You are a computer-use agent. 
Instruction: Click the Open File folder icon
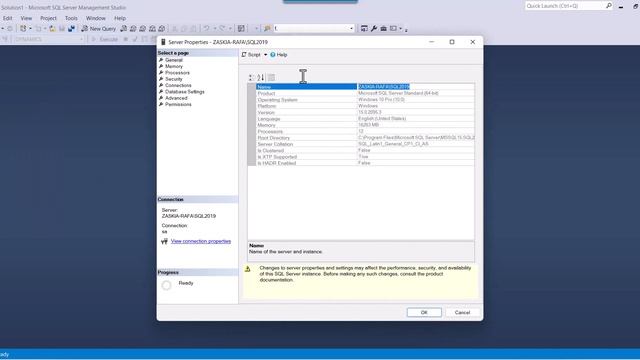pyautogui.click(x=52, y=29)
